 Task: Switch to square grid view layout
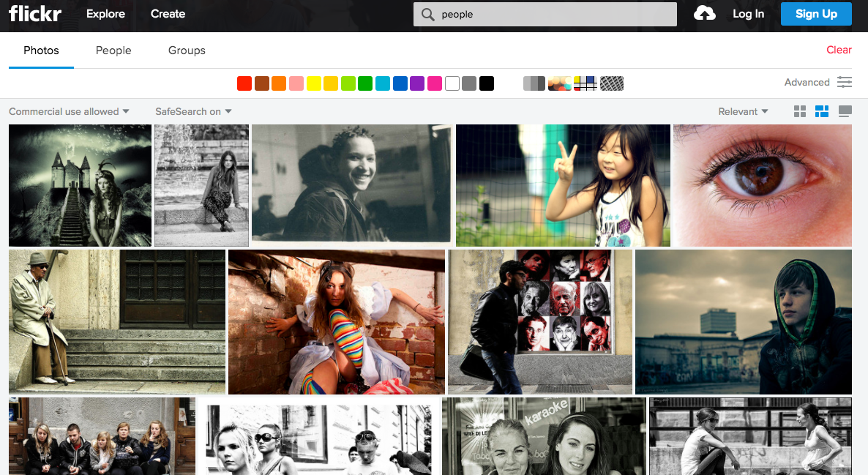(799, 111)
